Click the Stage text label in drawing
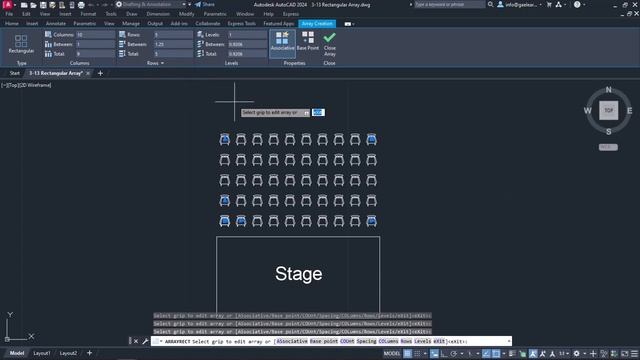The width and height of the screenshot is (640, 360). point(298,274)
